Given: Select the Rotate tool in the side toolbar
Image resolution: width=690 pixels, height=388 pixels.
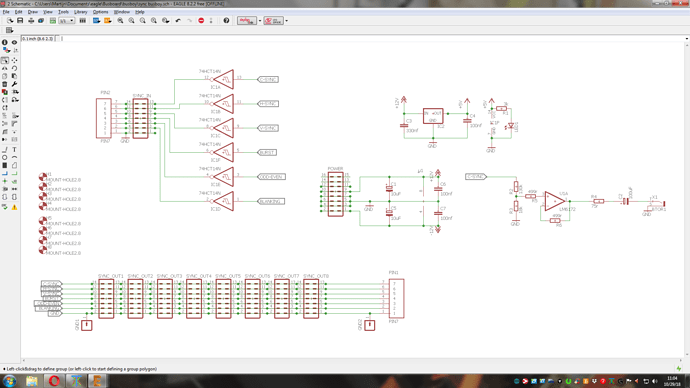Looking at the screenshot, I should (x=15, y=68).
